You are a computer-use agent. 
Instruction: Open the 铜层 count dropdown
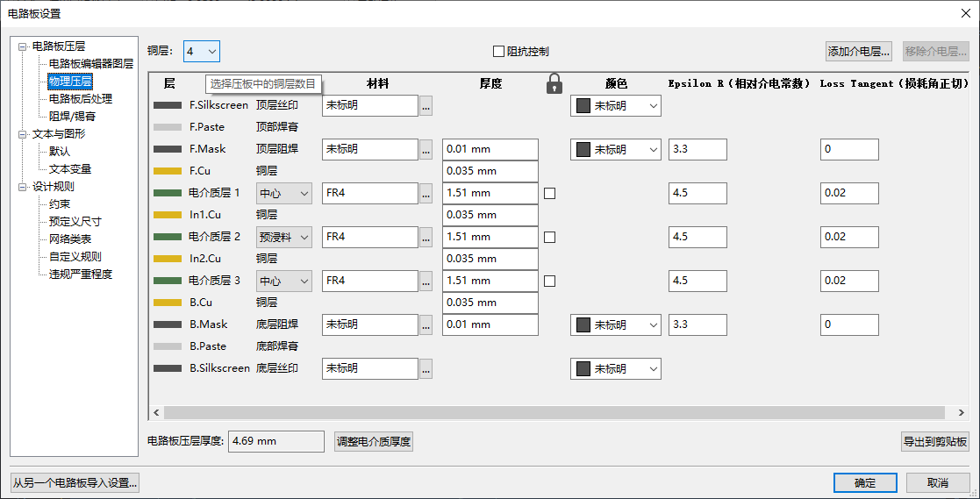point(202,51)
